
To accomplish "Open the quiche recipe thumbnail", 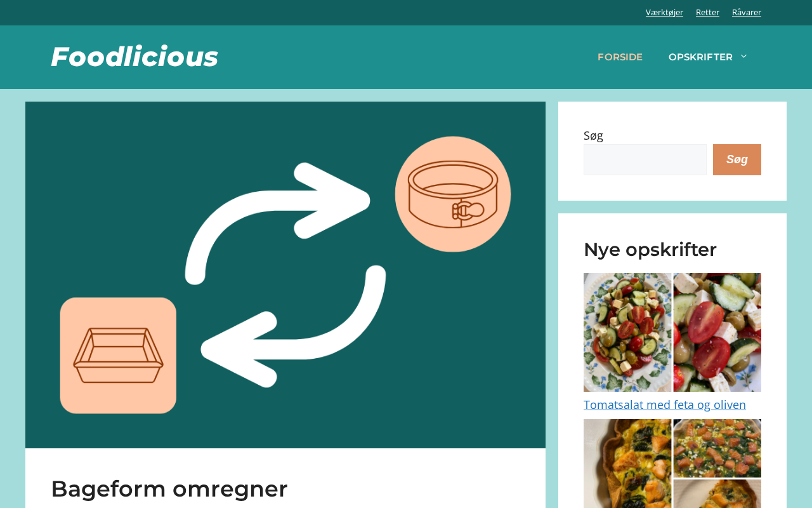I will point(672,464).
